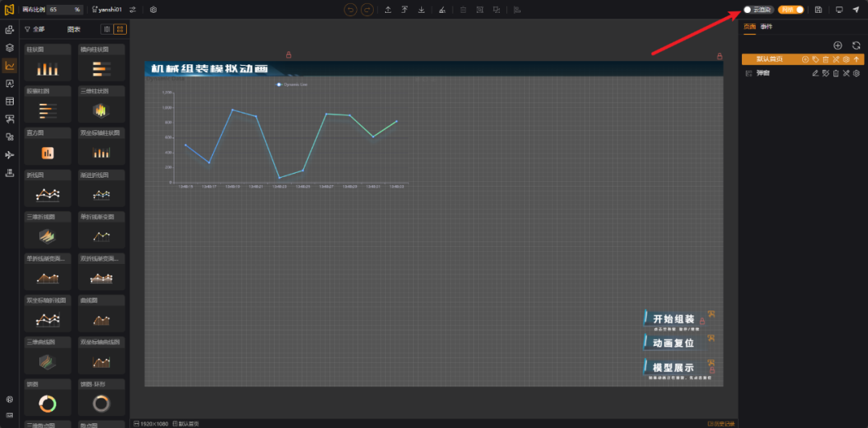This screenshot has height=428, width=868.
Task: Click the yellow N logo icon
Action: tap(10, 10)
